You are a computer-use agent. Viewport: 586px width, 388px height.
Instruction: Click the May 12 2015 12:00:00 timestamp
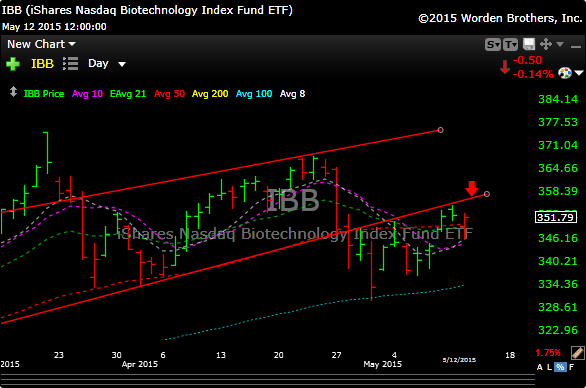54,27
